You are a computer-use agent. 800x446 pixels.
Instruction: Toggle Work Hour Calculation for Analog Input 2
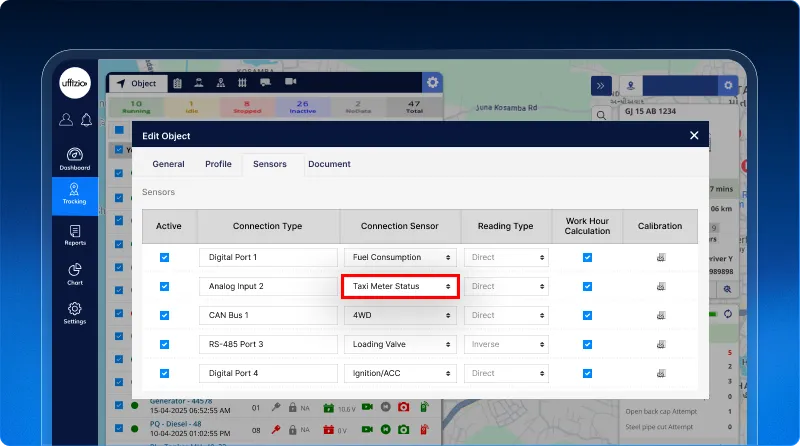pos(587,286)
